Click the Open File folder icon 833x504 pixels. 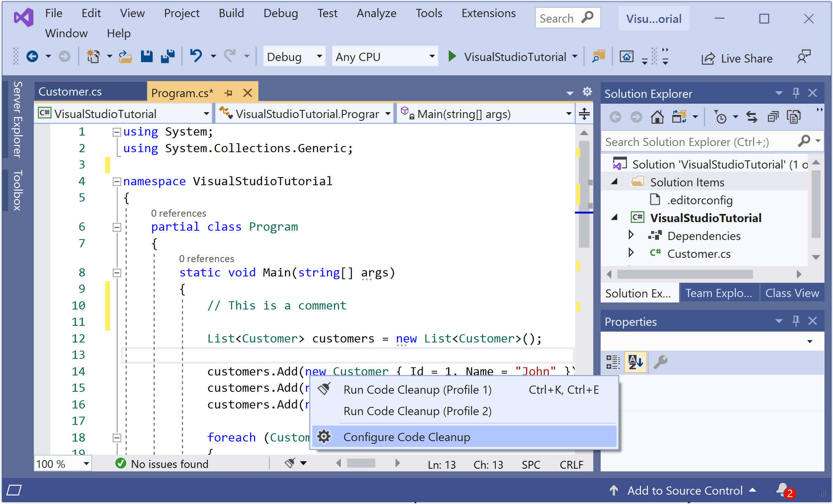125,57
